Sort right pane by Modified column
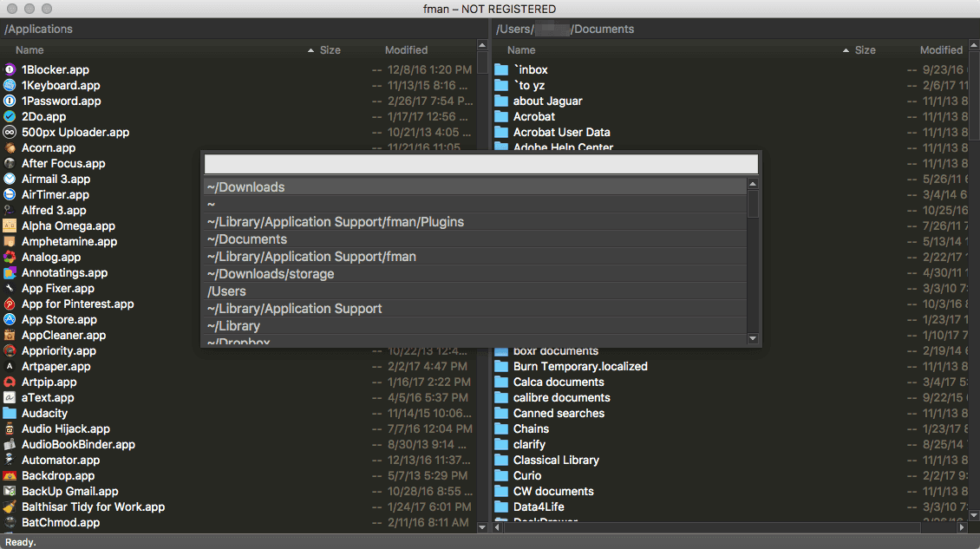980x549 pixels. [941, 50]
